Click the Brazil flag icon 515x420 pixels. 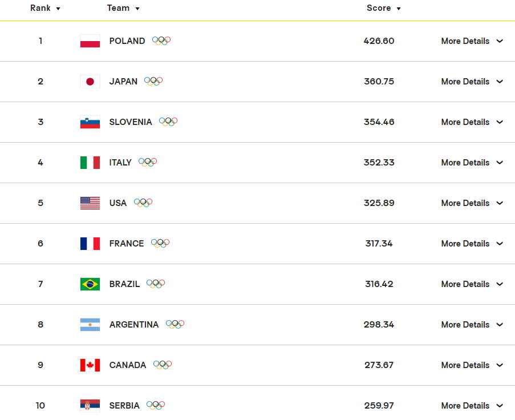coord(90,284)
